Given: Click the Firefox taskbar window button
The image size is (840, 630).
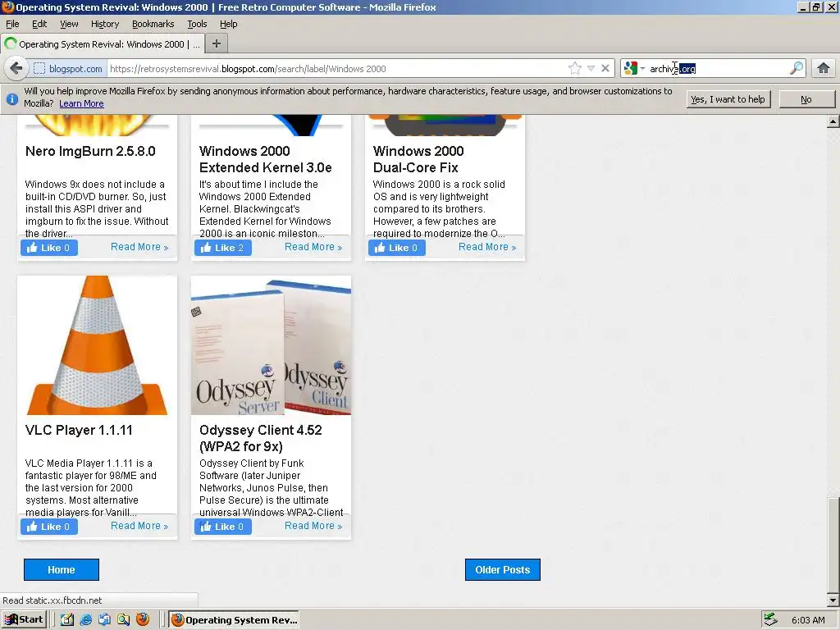Looking at the screenshot, I should (234, 620).
